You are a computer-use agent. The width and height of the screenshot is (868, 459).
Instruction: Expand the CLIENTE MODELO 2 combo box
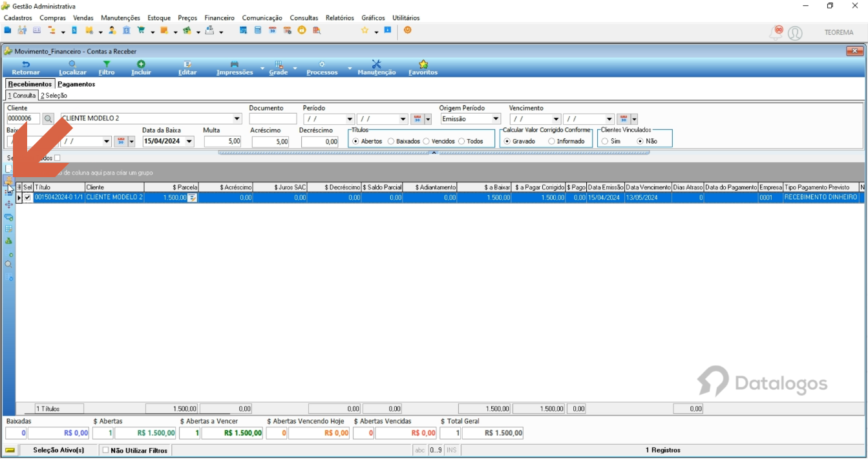(237, 119)
